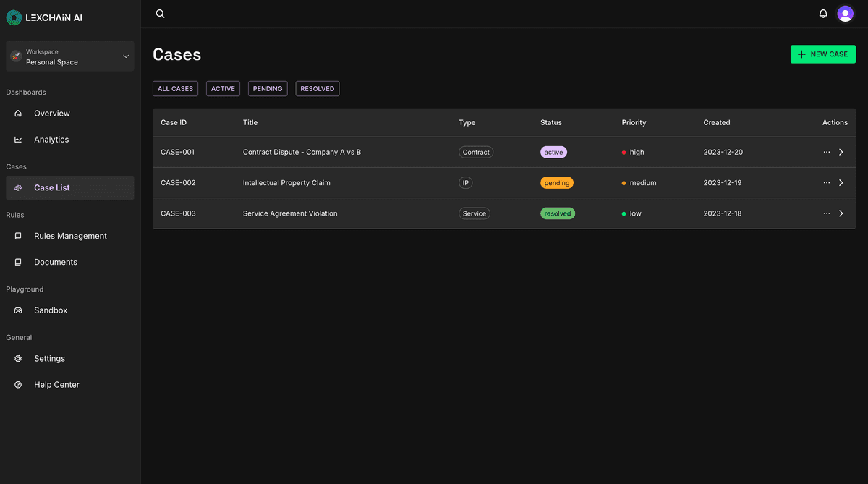Filter cases by Active
The image size is (868, 484).
(x=223, y=89)
